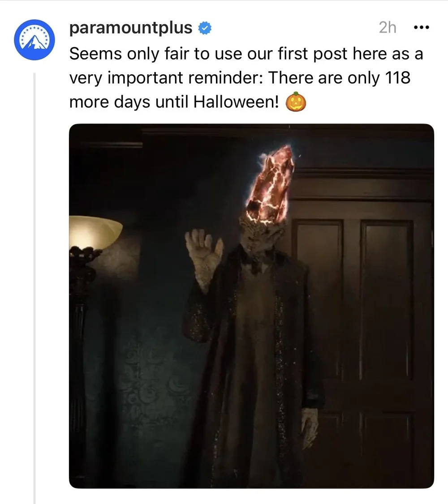Open the paramountplus profile username link
The image size is (448, 504).
point(130,28)
